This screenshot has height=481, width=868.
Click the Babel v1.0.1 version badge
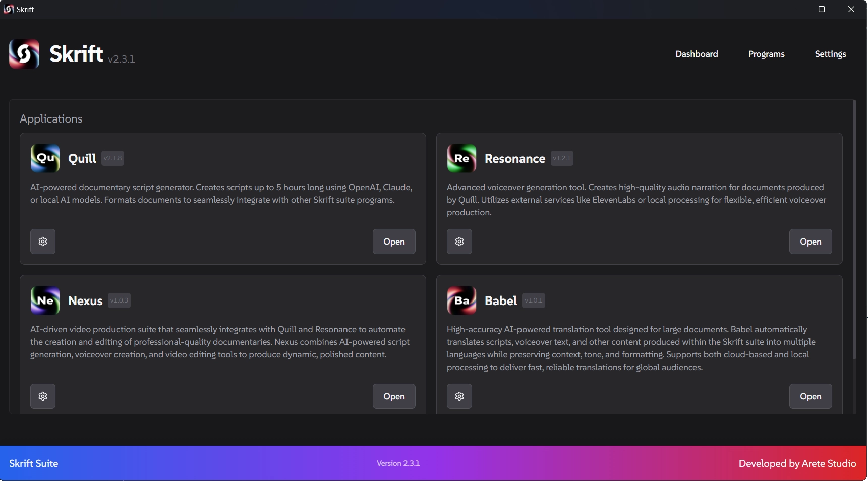tap(534, 300)
